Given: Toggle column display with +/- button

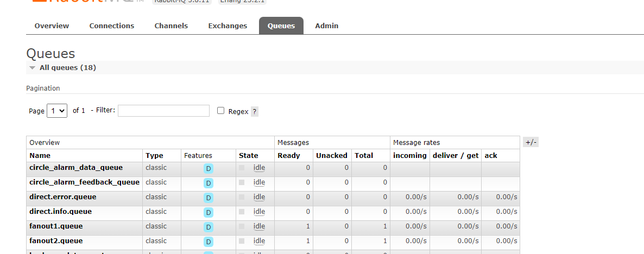Looking at the screenshot, I should click(x=531, y=142).
